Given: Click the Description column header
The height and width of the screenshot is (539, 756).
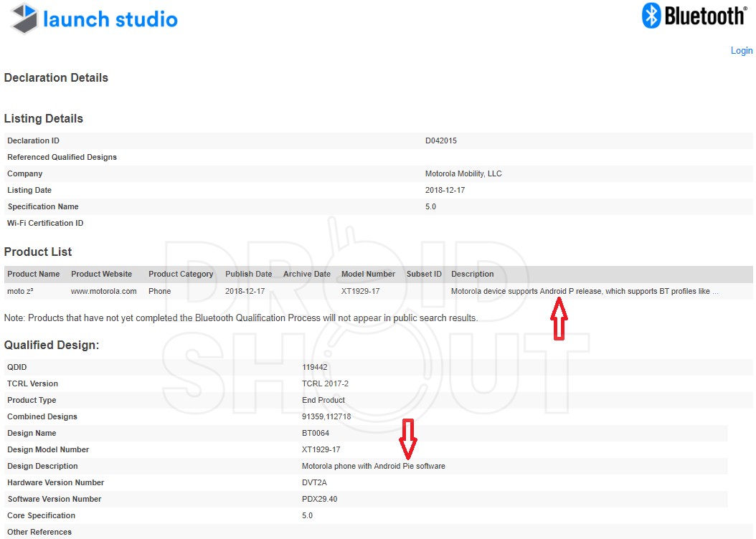Looking at the screenshot, I should (x=472, y=274).
